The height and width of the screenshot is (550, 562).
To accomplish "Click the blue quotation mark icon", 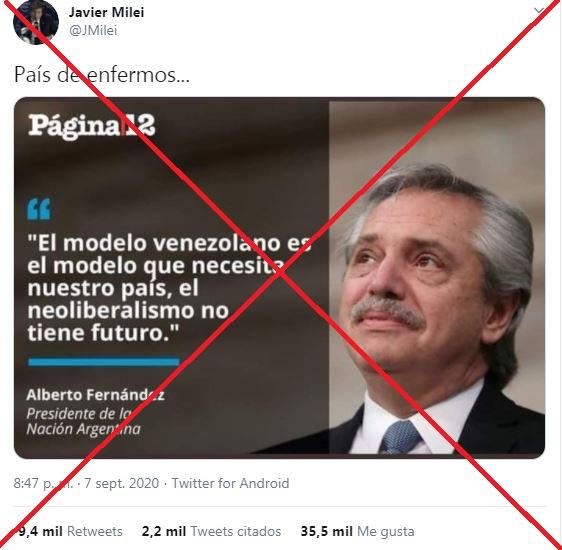I will [x=39, y=209].
